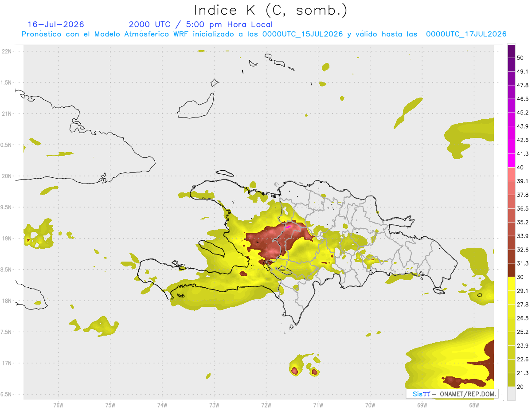Viewport: 532px width, 411px height.
Task: Click the colorbar value 43.9
Action: 523,126
